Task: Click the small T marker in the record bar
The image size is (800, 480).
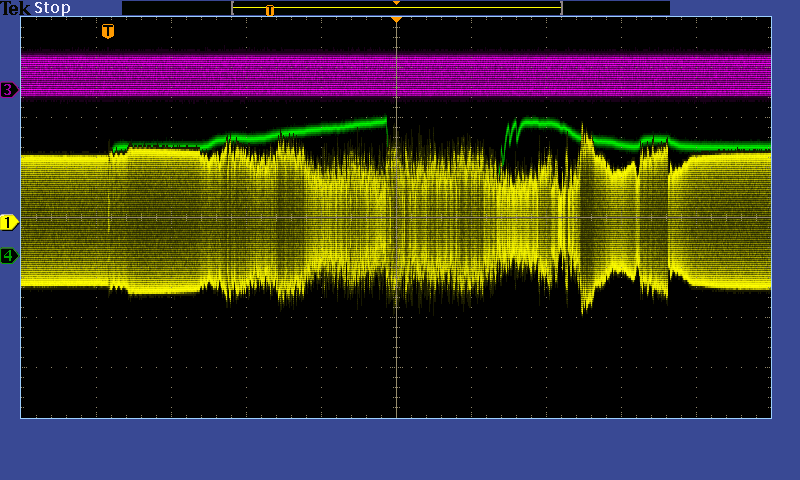Action: tap(269, 10)
